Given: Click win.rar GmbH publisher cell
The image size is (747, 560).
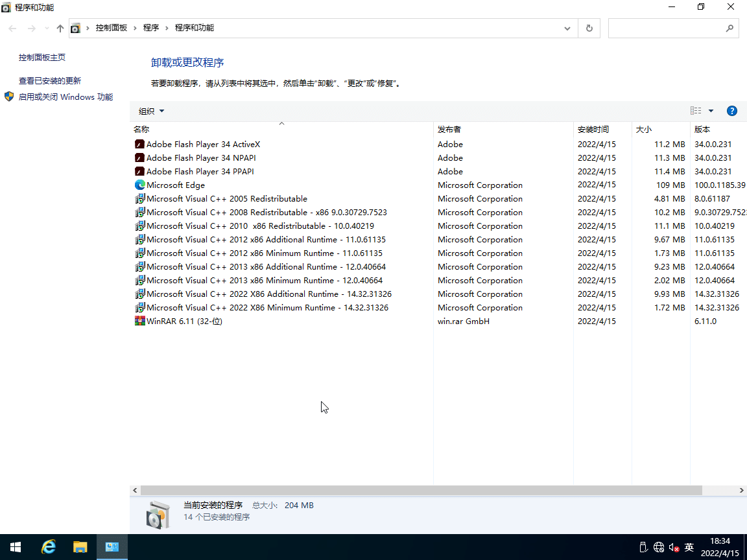Looking at the screenshot, I should [464, 321].
